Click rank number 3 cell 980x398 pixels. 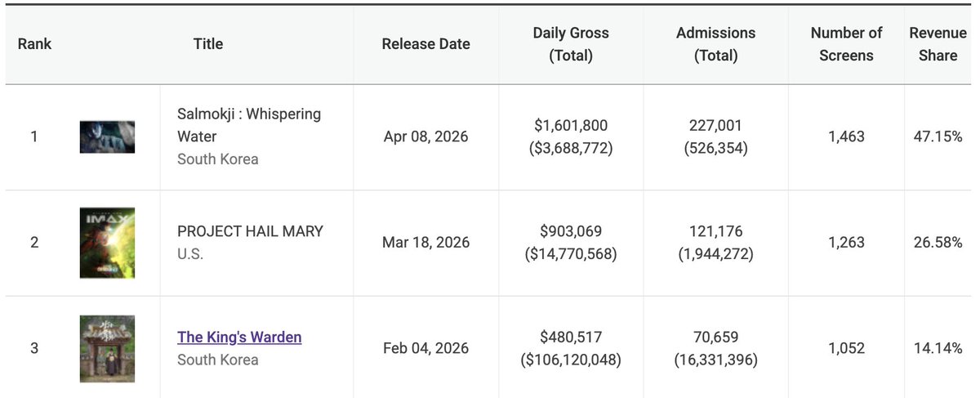(34, 348)
